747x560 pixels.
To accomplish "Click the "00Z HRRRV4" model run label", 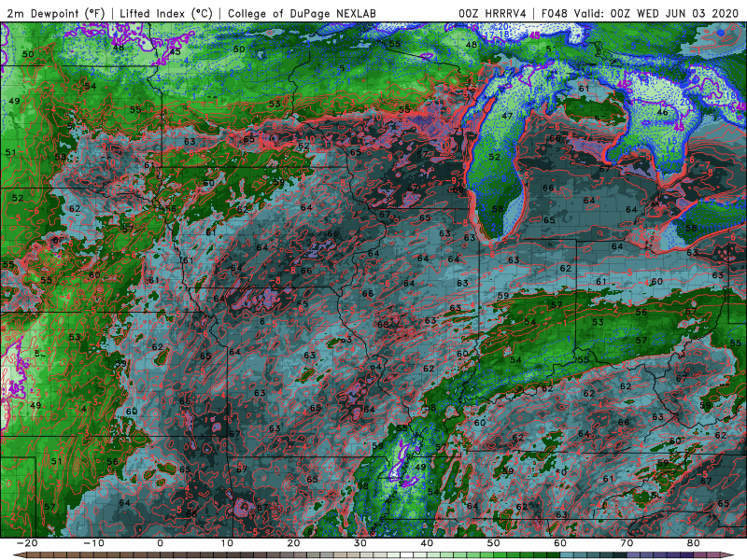I will point(492,13).
